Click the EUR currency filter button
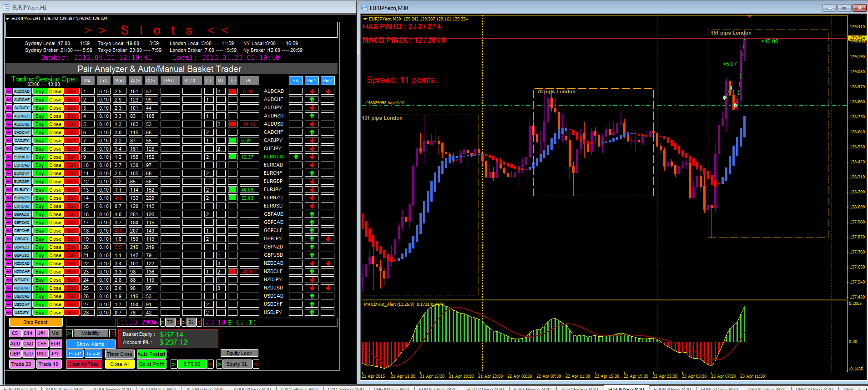868x390 pixels. pos(56,344)
